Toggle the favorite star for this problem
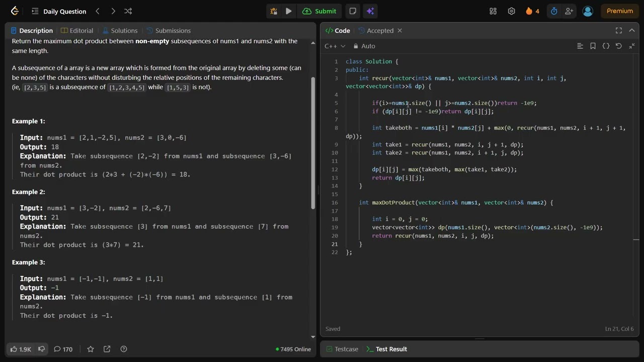The width and height of the screenshot is (644, 362). [91, 349]
